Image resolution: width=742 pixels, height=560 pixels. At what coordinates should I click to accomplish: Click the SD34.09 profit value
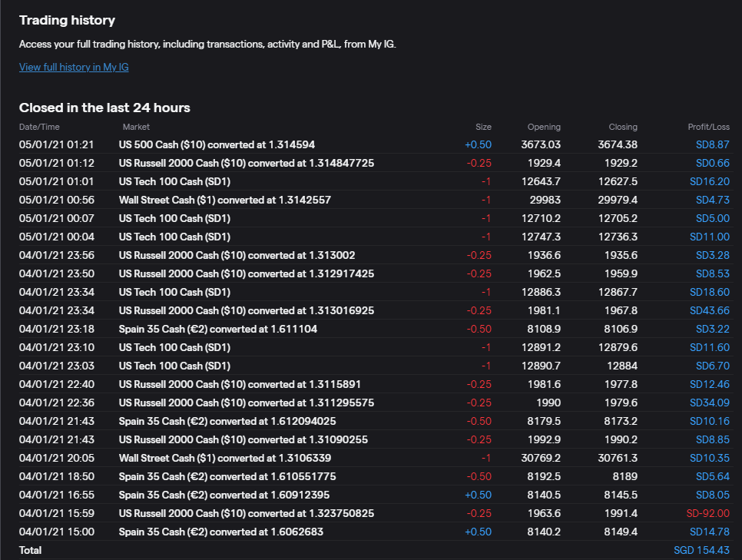pos(712,403)
